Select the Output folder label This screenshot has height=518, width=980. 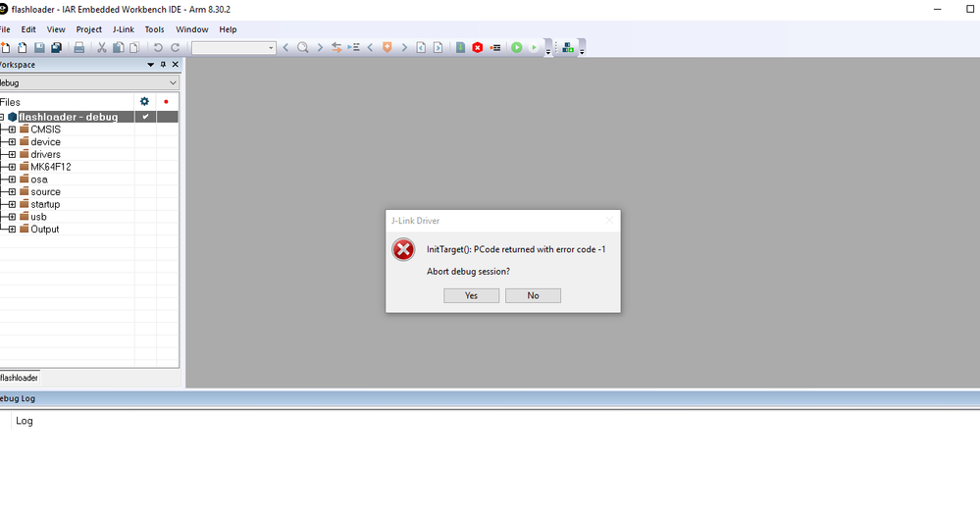[x=45, y=230]
